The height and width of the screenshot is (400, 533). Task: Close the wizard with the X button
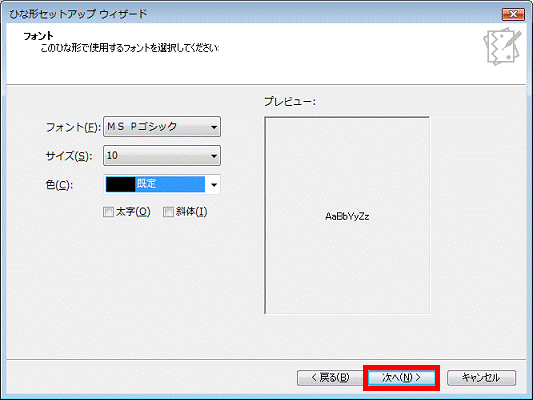pos(513,14)
